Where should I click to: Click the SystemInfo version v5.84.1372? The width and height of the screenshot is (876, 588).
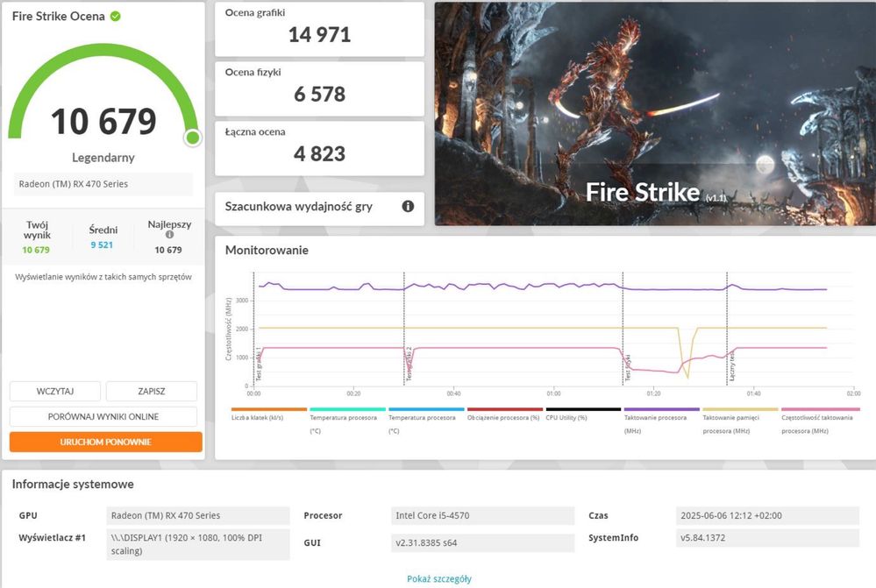point(767,538)
